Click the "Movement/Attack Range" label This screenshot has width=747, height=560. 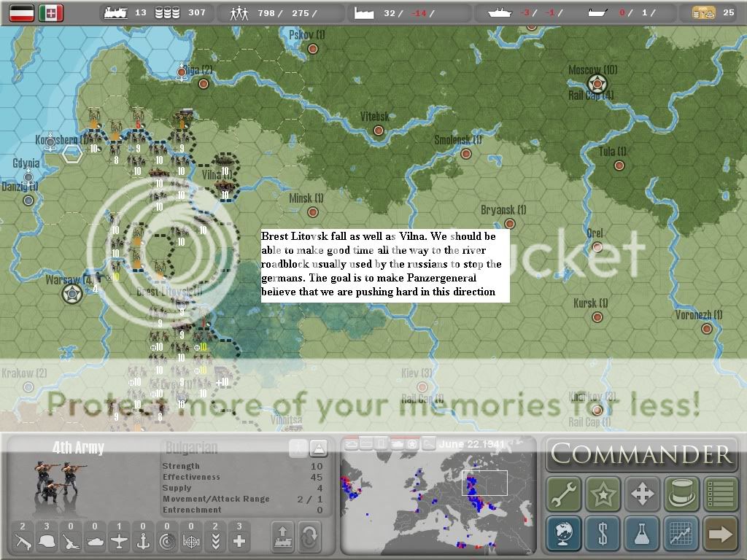[216, 499]
